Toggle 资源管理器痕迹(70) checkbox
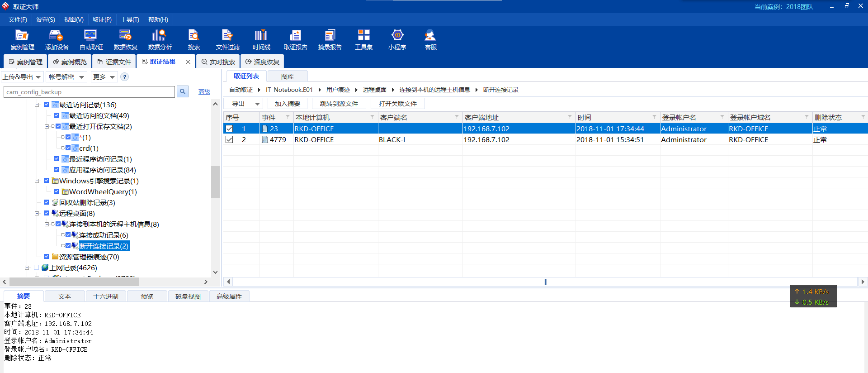The image size is (868, 373). pyautogui.click(x=46, y=257)
